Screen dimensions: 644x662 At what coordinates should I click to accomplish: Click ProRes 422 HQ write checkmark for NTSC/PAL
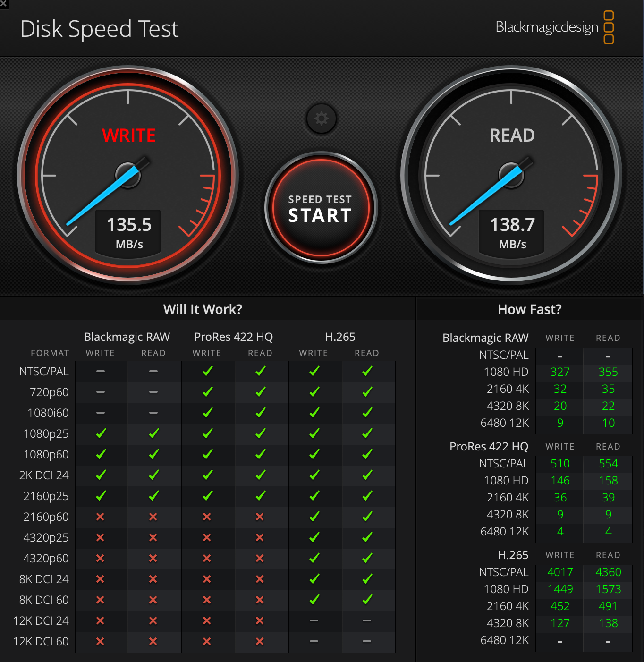click(x=207, y=371)
